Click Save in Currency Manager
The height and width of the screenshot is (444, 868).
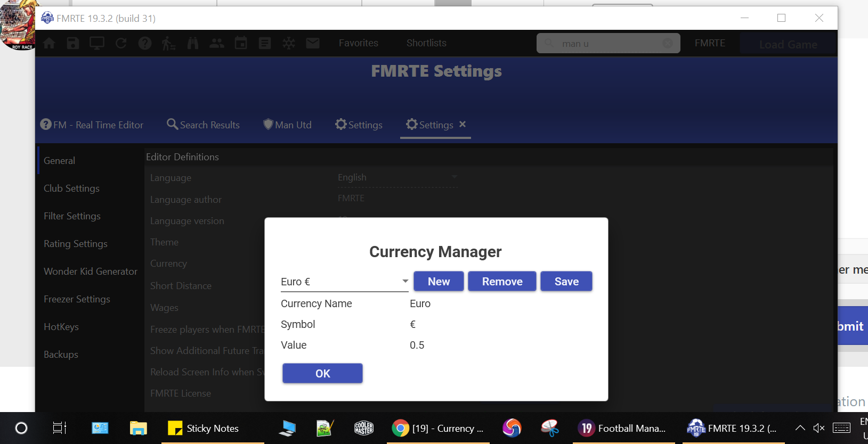pos(566,281)
